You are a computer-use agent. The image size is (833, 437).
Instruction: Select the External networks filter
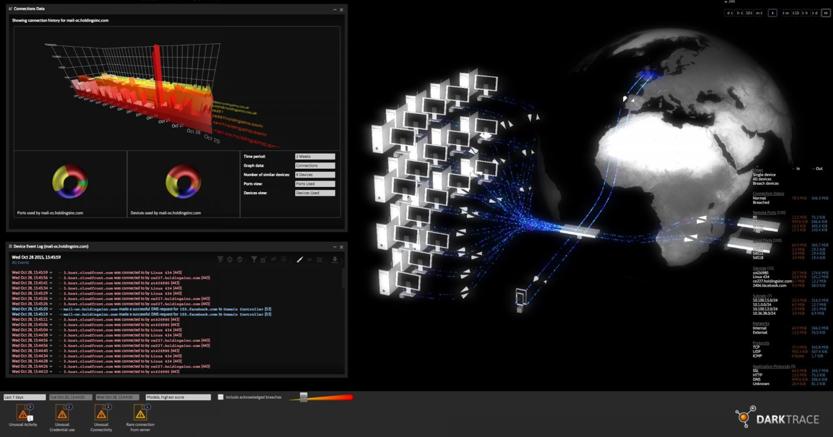[760, 332]
